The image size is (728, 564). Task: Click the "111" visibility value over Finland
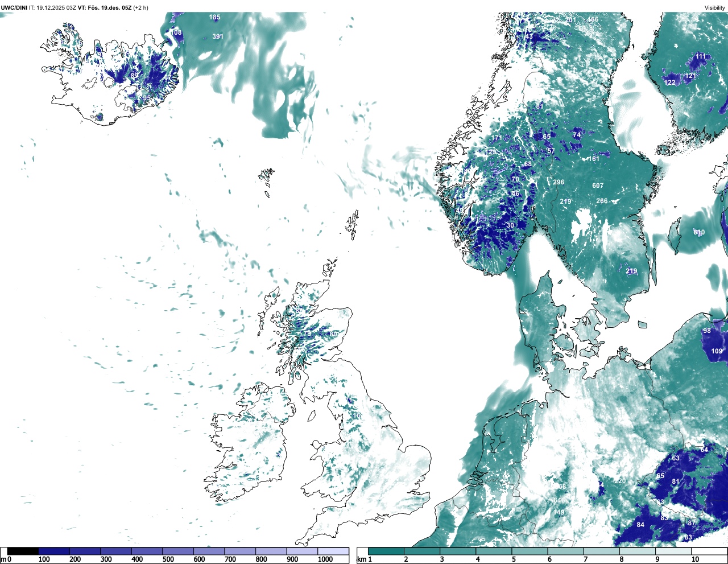[x=701, y=56]
